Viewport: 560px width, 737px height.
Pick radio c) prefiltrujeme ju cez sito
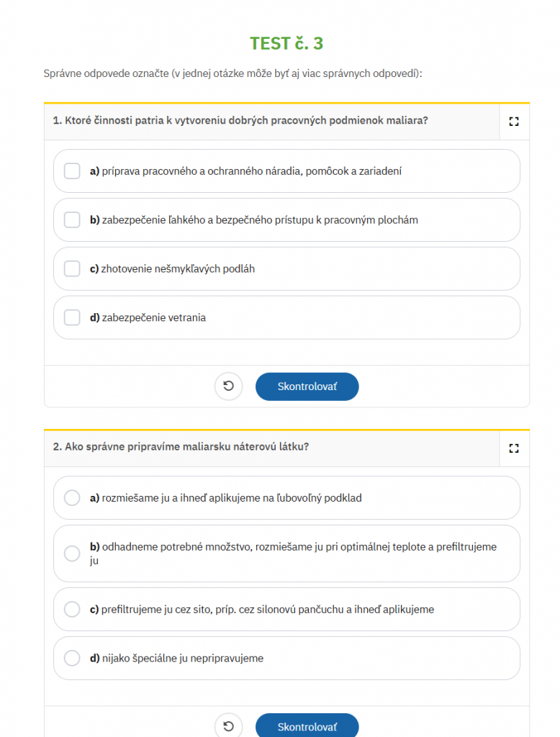coord(72,610)
